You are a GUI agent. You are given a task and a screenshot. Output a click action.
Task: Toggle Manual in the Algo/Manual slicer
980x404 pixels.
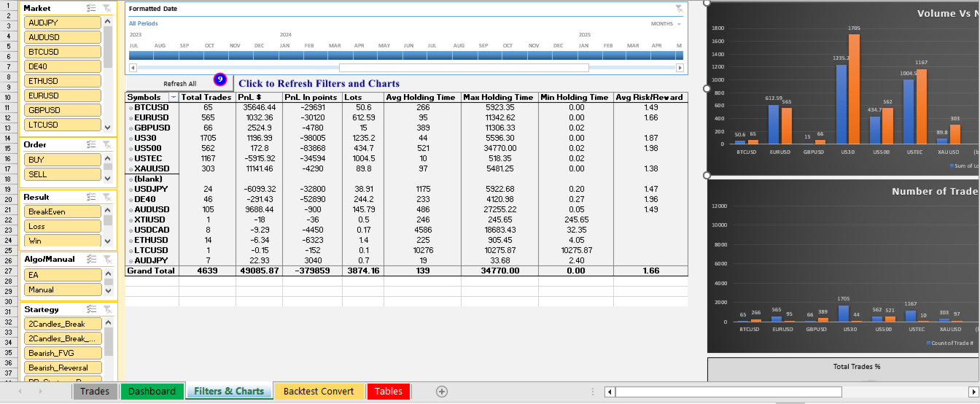click(x=63, y=290)
